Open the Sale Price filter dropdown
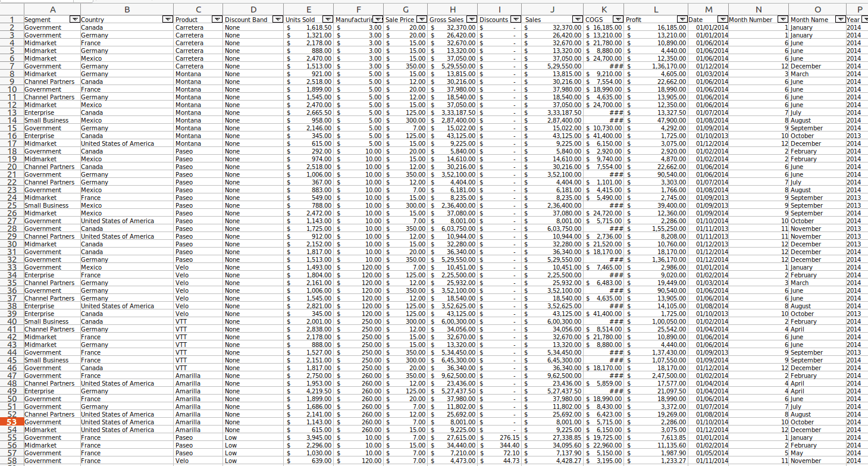This screenshot has width=868, height=466. coord(422,20)
